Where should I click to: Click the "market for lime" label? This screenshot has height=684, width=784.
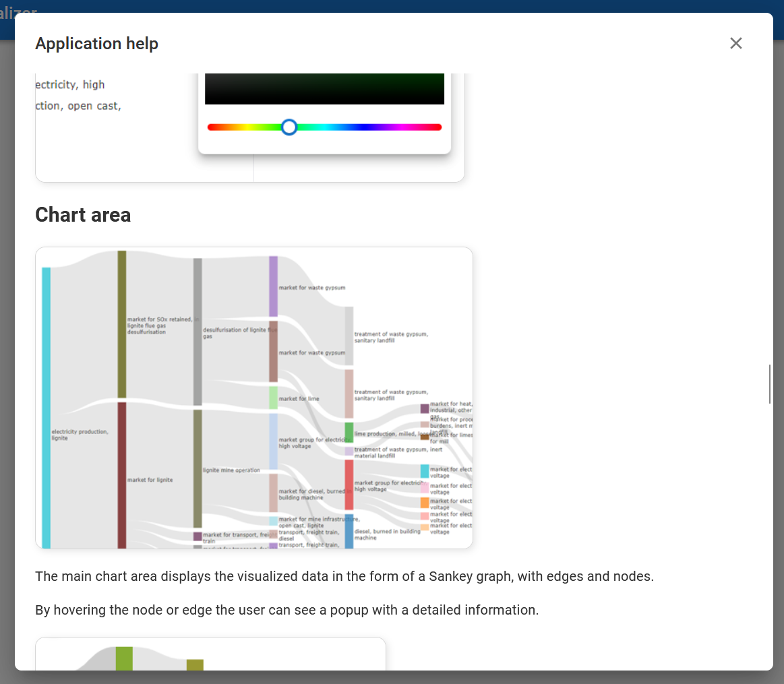(x=299, y=398)
